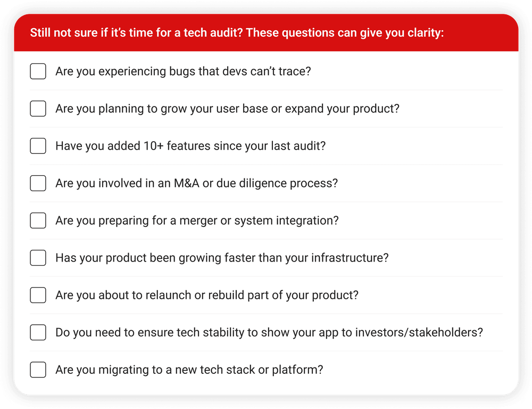
Task: Check the untraceable bugs question box
Action: point(38,71)
